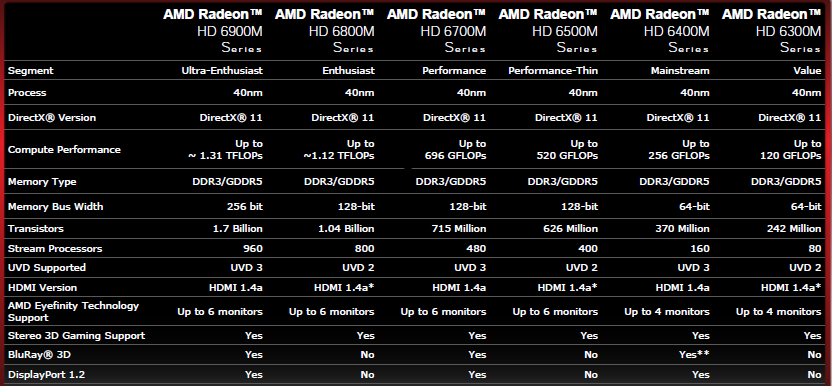Click the ~1.12 TFLOPs value
The image size is (832, 386).
click(339, 156)
